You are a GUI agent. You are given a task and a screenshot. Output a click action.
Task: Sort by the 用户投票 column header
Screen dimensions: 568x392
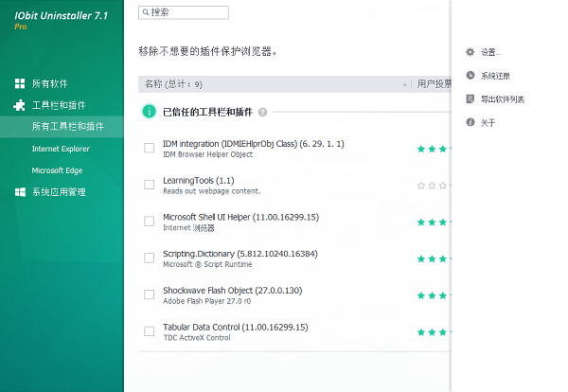434,84
